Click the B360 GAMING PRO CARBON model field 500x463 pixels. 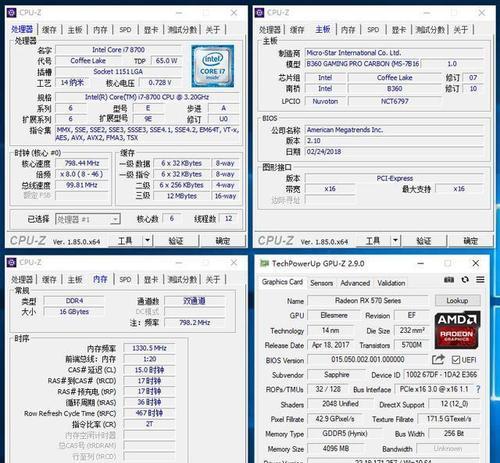[363, 64]
